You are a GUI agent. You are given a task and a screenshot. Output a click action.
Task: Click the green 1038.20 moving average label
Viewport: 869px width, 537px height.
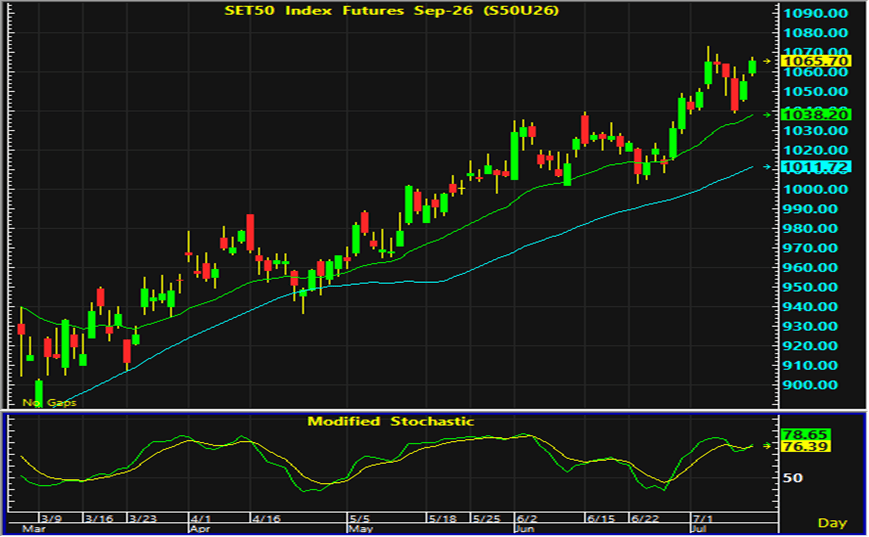click(x=816, y=115)
